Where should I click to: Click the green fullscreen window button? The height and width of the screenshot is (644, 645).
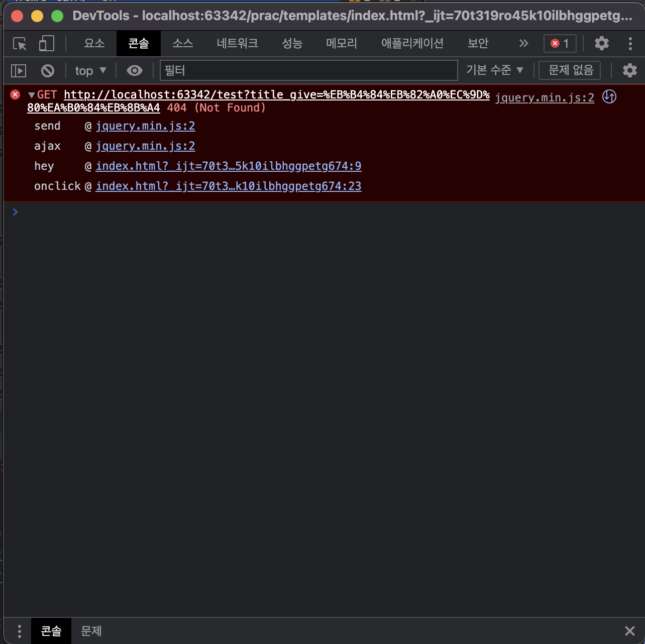tap(57, 16)
